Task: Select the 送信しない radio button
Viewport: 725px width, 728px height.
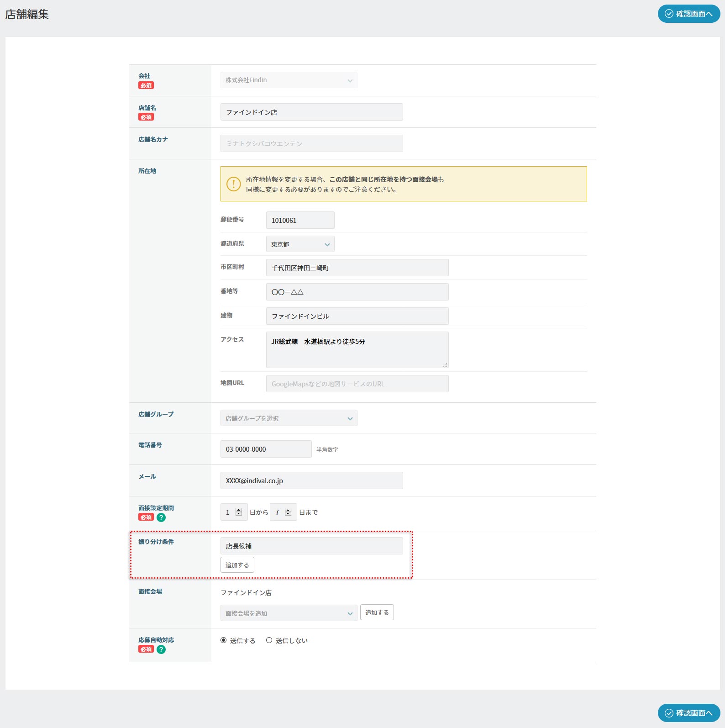Action: point(269,640)
